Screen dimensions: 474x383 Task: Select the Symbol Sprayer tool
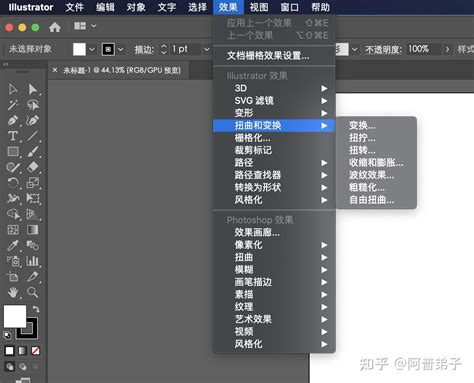[x=13, y=261]
